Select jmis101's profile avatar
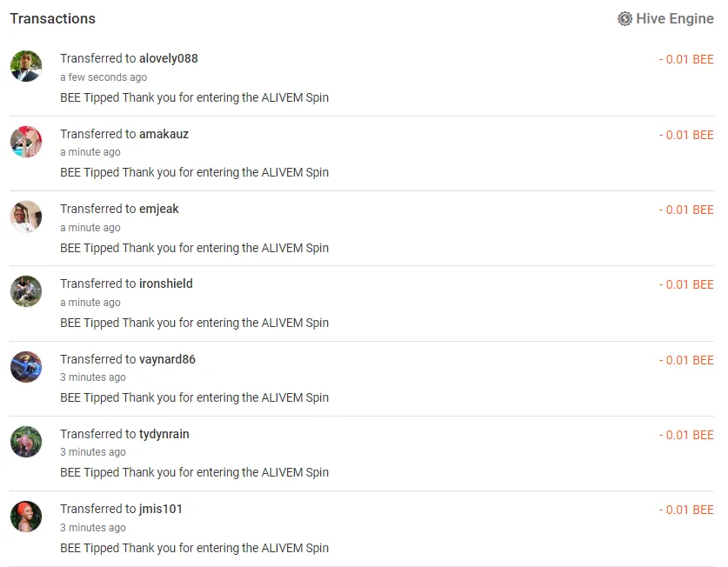 pyautogui.click(x=26, y=517)
